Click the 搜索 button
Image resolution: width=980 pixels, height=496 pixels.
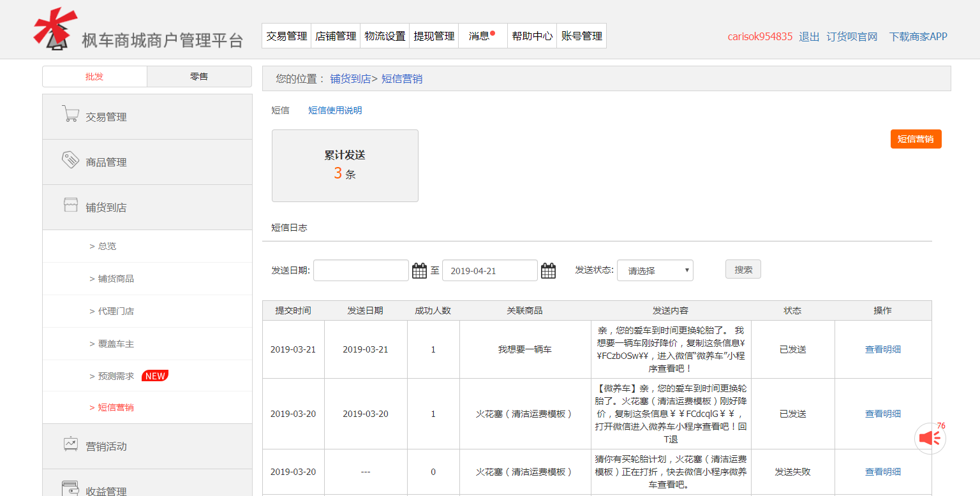click(743, 270)
